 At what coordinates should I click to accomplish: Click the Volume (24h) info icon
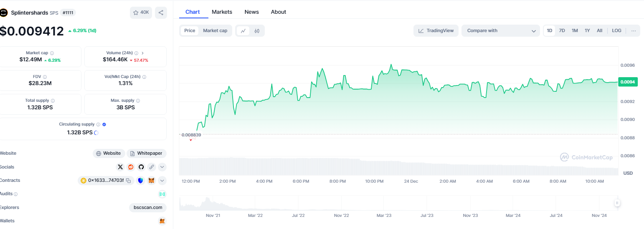pyautogui.click(x=136, y=53)
